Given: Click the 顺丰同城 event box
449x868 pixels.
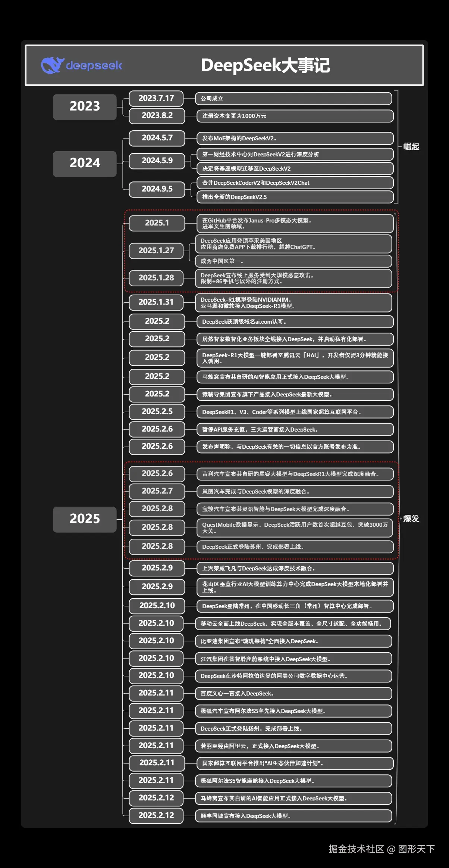Looking at the screenshot, I should coord(293,816).
